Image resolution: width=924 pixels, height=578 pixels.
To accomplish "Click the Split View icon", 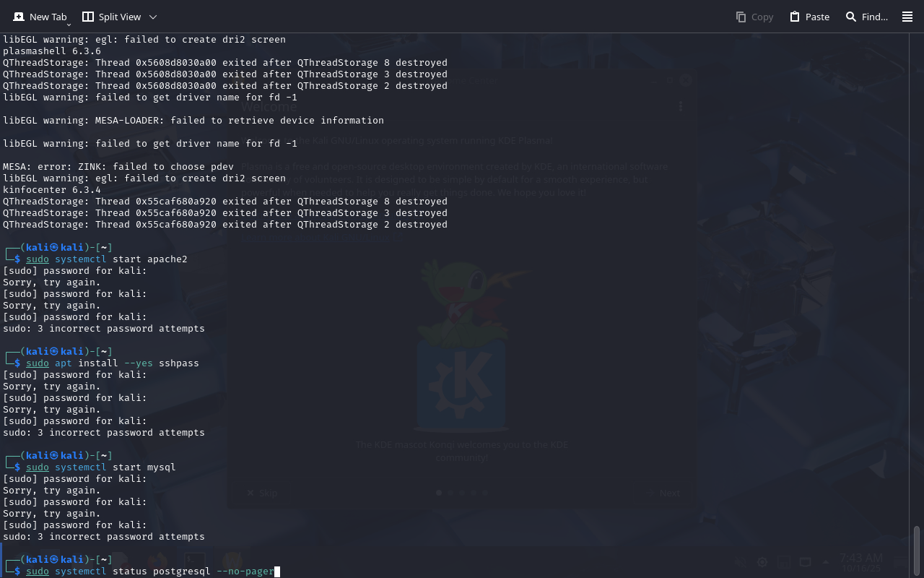I will pos(88,17).
